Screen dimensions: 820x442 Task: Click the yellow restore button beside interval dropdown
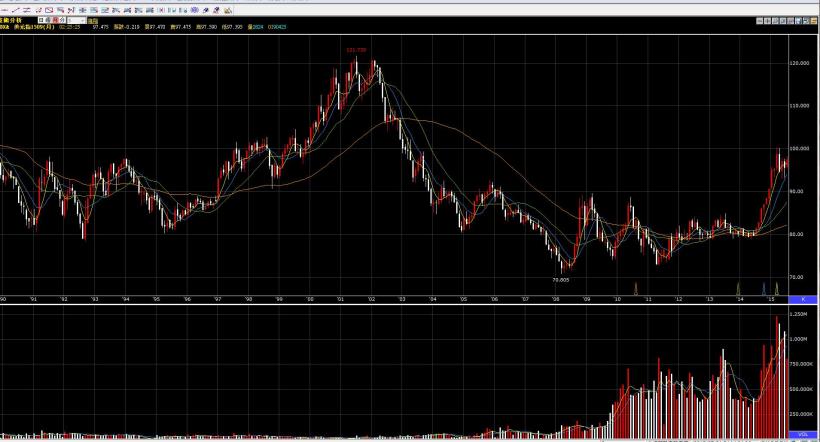pos(93,21)
